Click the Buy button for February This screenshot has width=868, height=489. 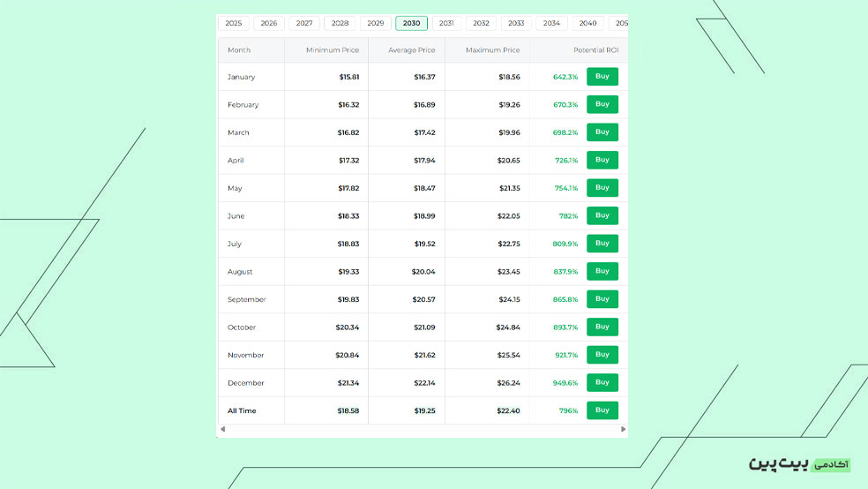(x=602, y=104)
